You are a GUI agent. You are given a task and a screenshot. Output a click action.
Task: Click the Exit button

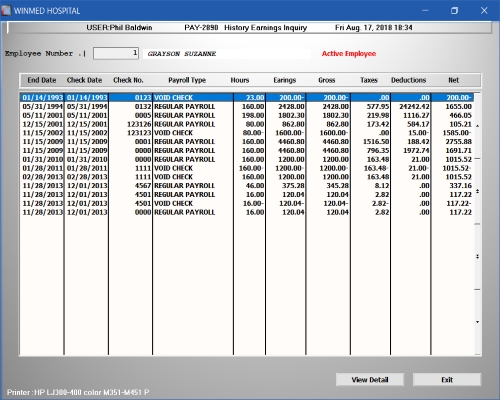click(x=447, y=380)
